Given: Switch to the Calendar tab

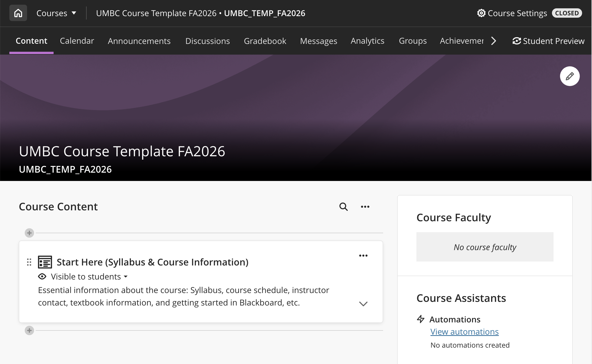Looking at the screenshot, I should 77,41.
